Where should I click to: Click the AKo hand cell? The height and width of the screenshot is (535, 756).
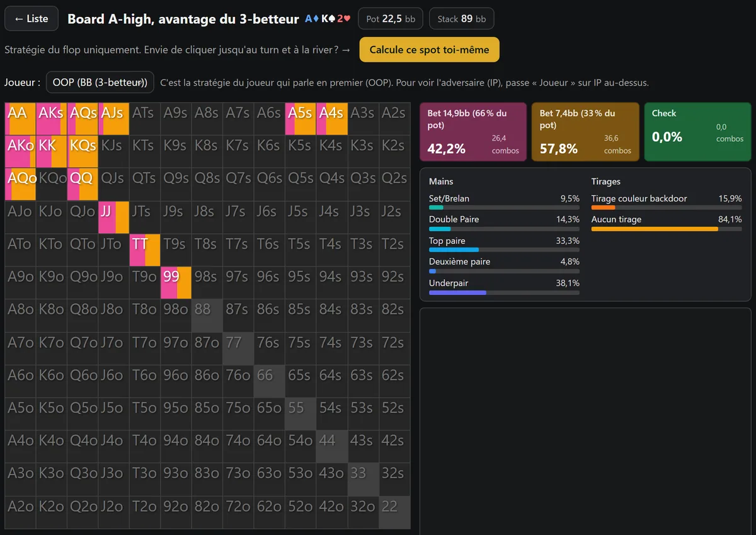[x=20, y=151]
